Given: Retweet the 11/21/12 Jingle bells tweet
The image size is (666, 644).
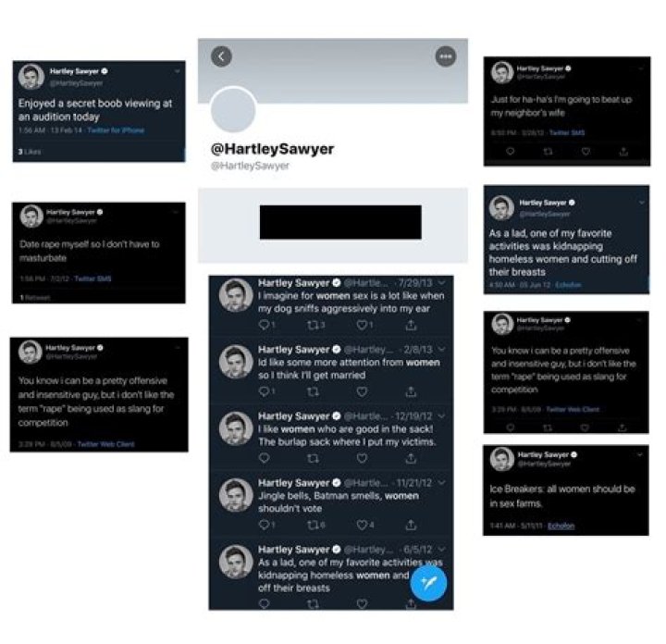Looking at the screenshot, I should (313, 525).
